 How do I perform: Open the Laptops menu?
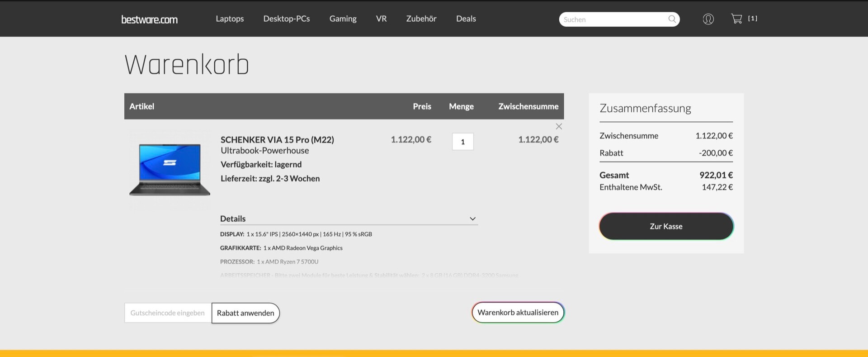point(230,19)
